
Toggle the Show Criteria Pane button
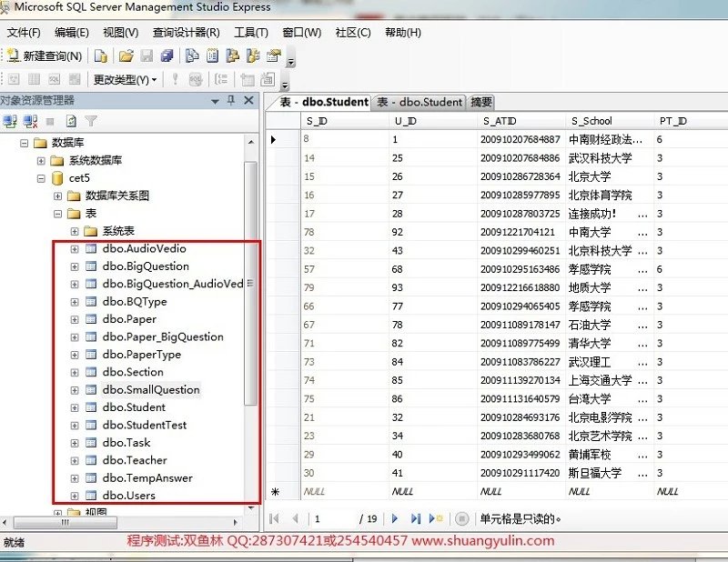click(x=34, y=79)
